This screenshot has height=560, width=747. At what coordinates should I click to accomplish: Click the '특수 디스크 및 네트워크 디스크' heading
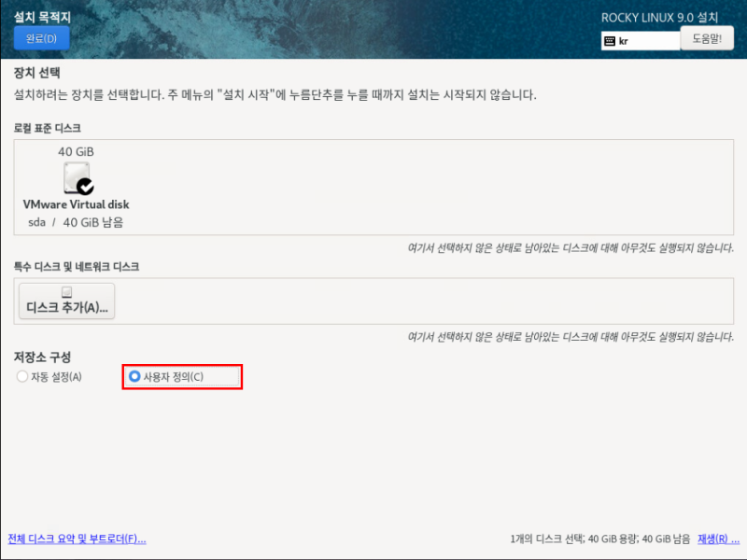coord(77,267)
